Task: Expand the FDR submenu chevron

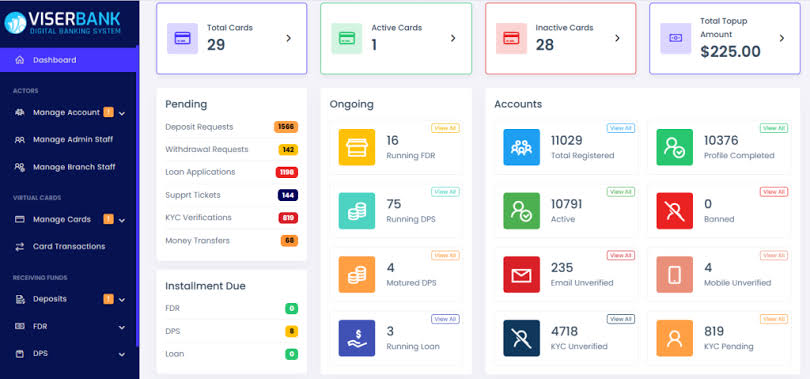Action: [x=122, y=327]
